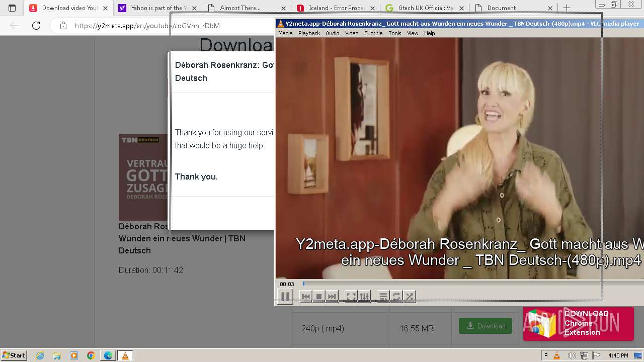Toggle the VLC playlist view

383,297
